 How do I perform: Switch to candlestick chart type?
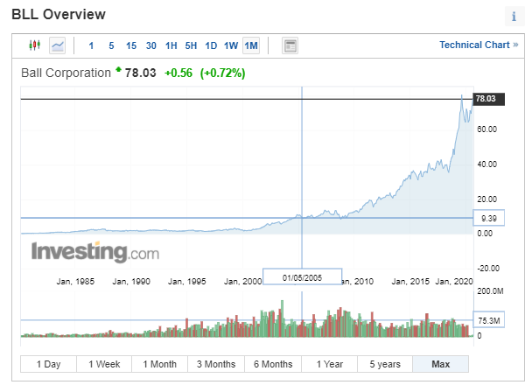(35, 45)
